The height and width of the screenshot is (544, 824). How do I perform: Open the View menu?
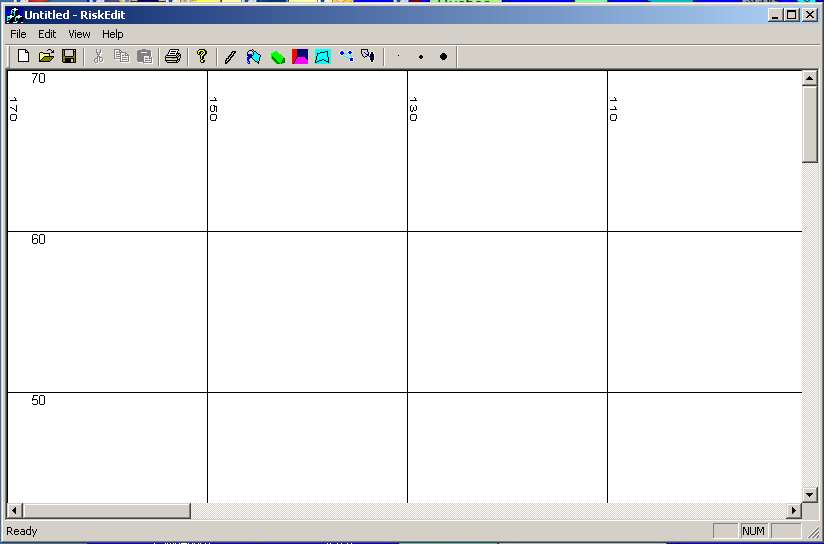(79, 34)
